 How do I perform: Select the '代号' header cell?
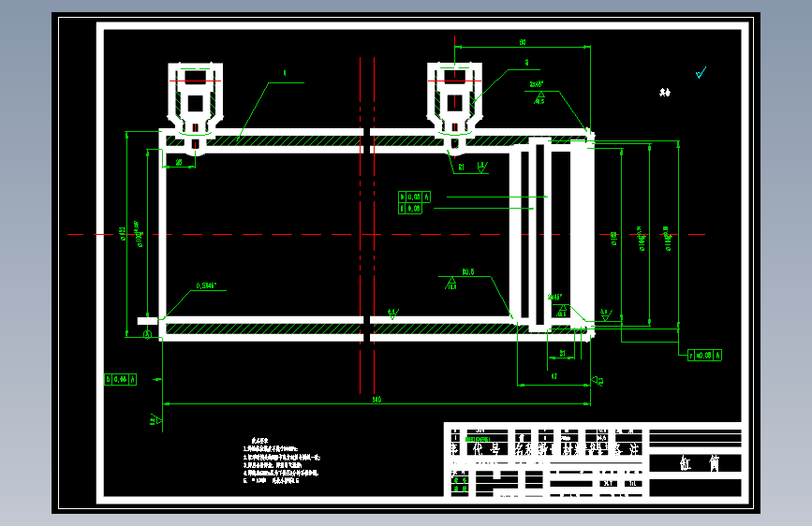[486, 449]
